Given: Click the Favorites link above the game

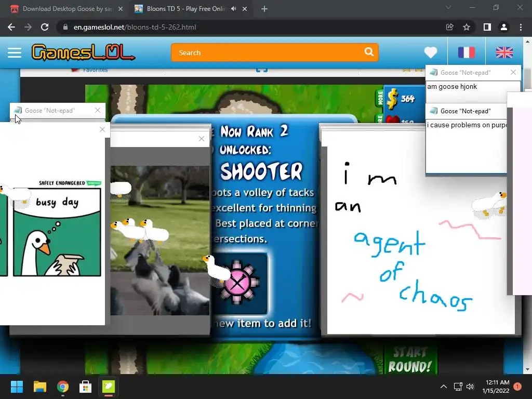Looking at the screenshot, I should [x=95, y=70].
